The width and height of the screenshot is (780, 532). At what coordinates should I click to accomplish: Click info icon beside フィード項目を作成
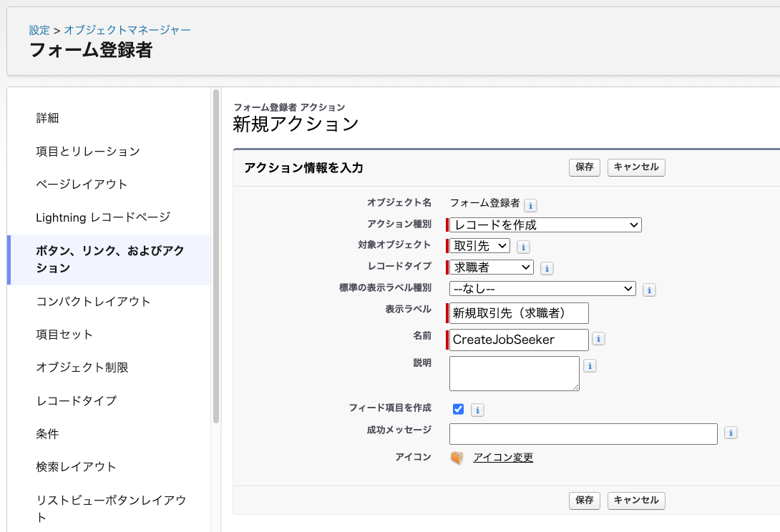(478, 408)
